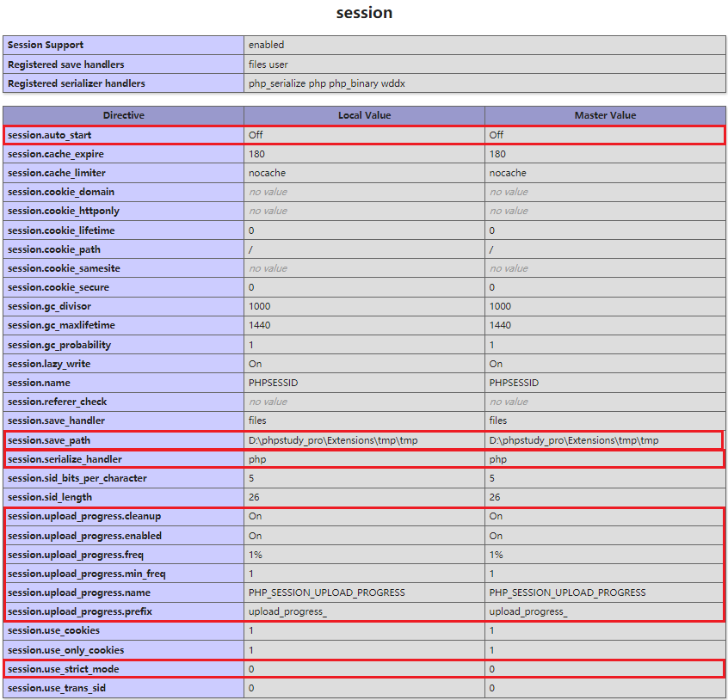728x700 pixels.
Task: Click the files user value
Action: [x=268, y=64]
